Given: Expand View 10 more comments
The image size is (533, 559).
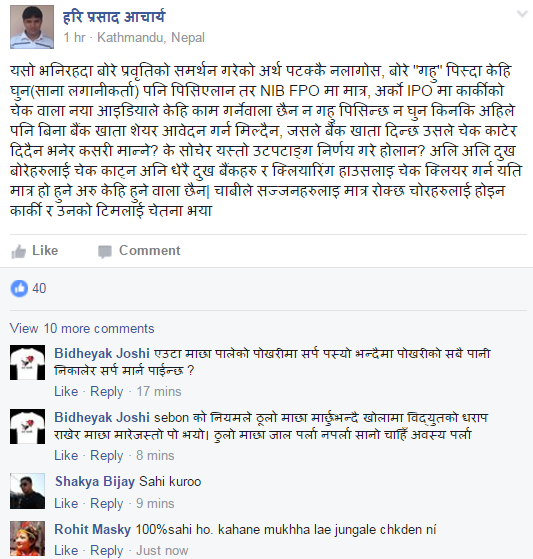Looking at the screenshot, I should pos(82,328).
